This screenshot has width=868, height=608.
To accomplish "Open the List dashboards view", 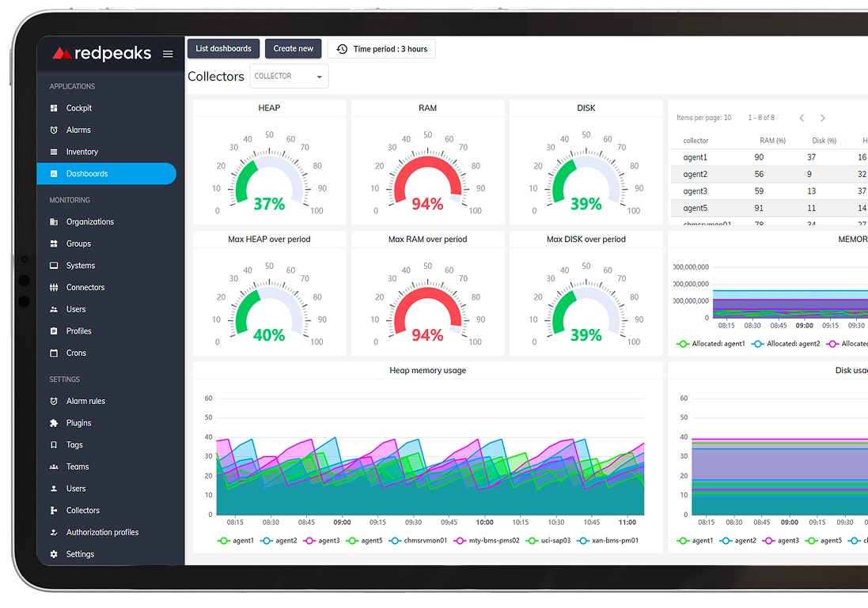I will coord(223,48).
